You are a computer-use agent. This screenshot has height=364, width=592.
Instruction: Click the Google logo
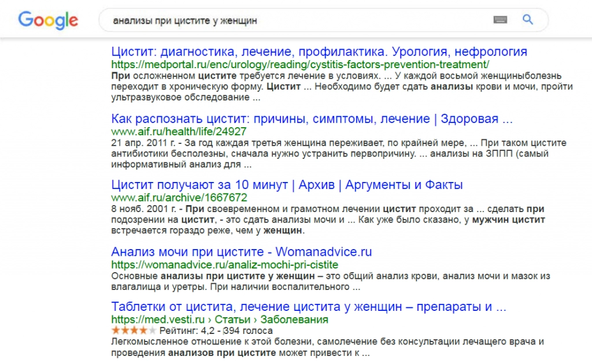48,20
